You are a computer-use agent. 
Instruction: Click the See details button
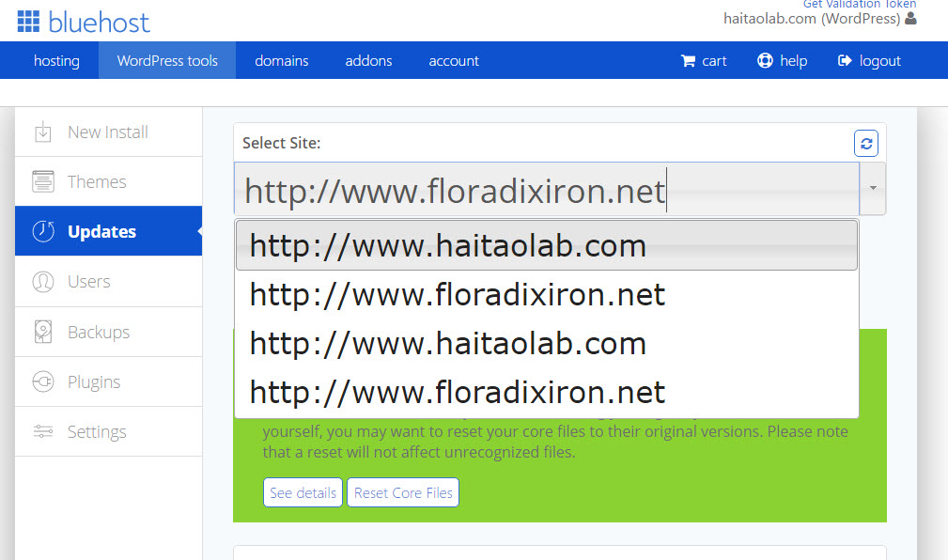click(303, 493)
